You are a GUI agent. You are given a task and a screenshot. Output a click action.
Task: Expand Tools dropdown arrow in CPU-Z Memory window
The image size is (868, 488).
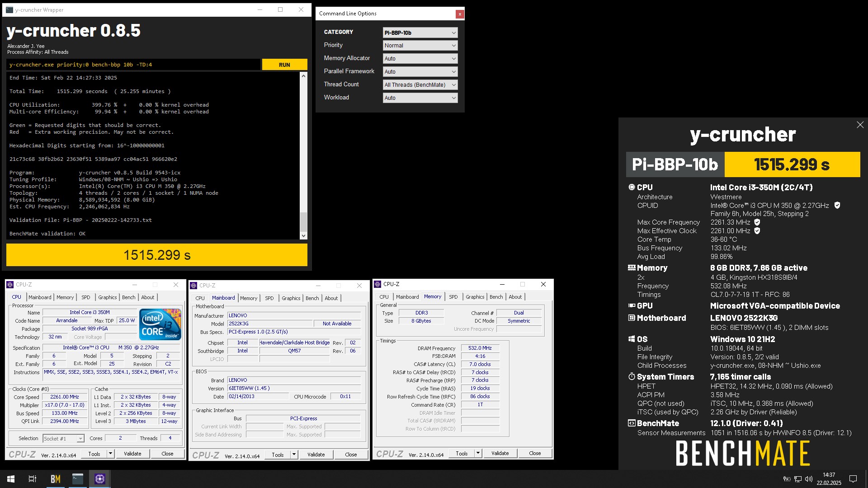tap(478, 453)
